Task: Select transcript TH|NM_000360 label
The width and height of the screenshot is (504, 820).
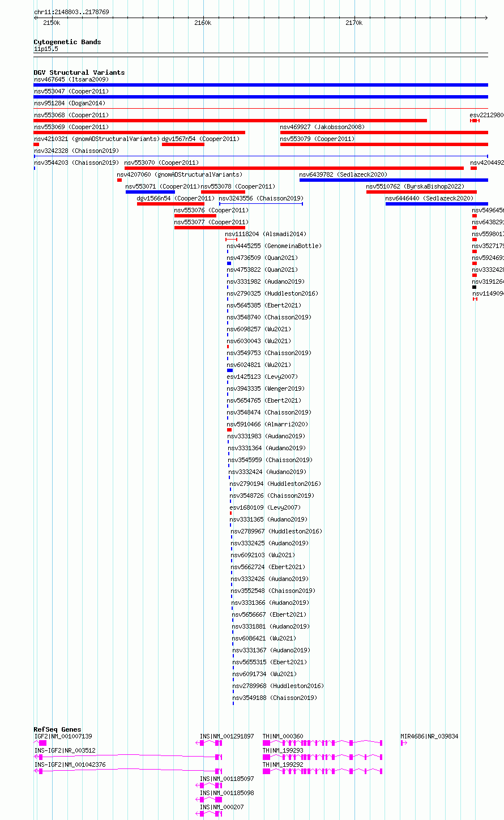Action: coord(283,736)
